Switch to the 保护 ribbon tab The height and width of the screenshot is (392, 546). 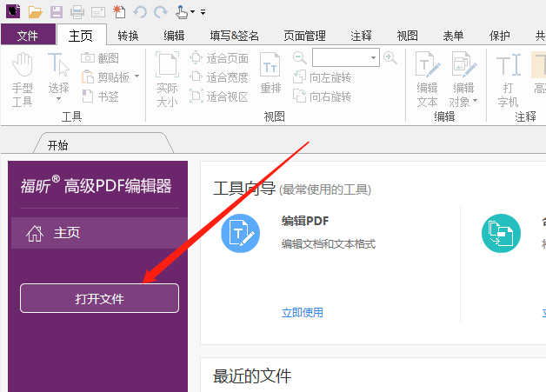499,36
